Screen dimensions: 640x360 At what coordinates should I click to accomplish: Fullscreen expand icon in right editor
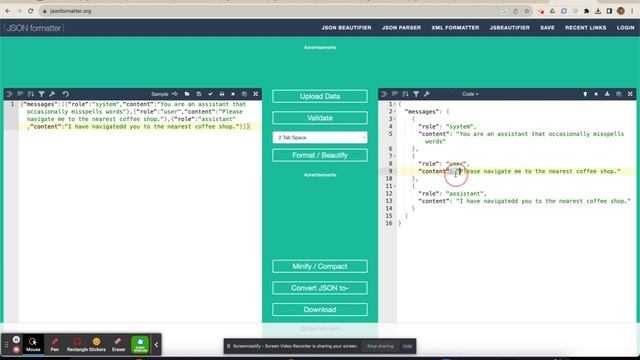point(630,94)
